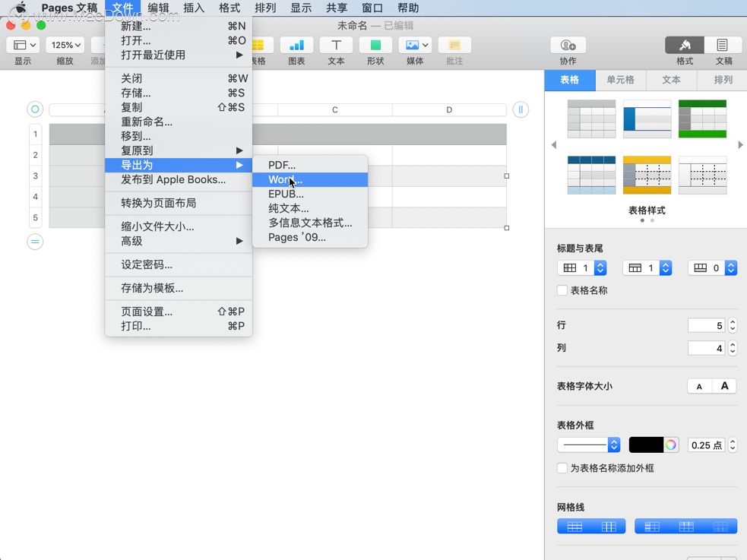The width and height of the screenshot is (747, 560).
Task: Open the 插入 menu in menu bar
Action: click(194, 8)
